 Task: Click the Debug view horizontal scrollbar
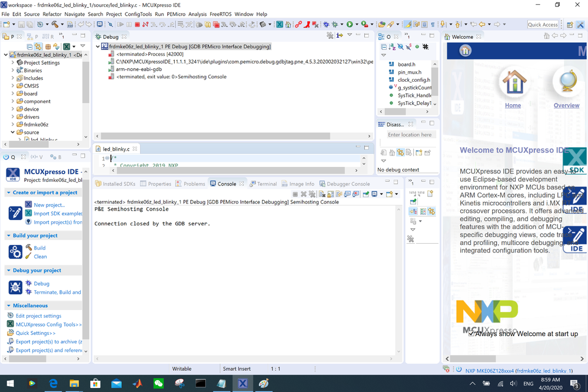click(x=215, y=136)
